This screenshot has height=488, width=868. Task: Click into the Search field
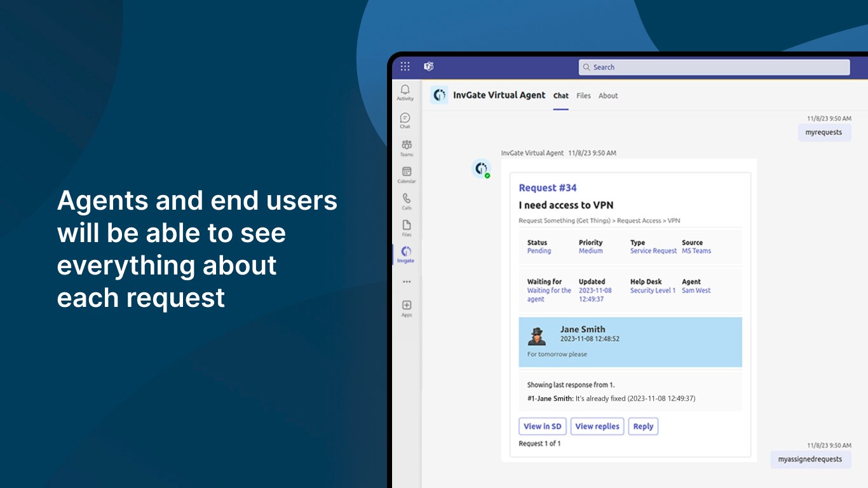pyautogui.click(x=714, y=67)
